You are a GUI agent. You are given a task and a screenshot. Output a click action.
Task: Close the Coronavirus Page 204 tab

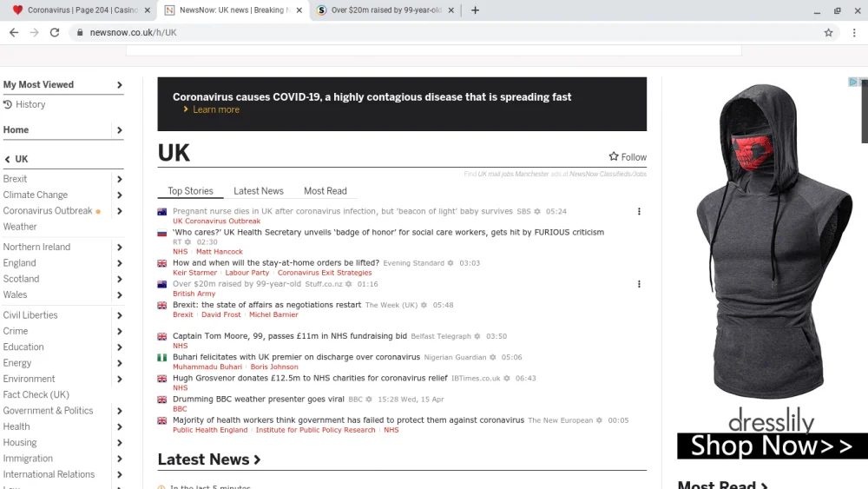148,10
